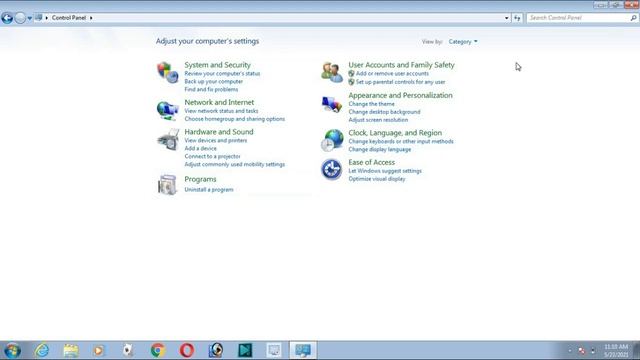The height and width of the screenshot is (360, 640).
Task: Open User Accounts and Family Safety heading
Action: 401,65
